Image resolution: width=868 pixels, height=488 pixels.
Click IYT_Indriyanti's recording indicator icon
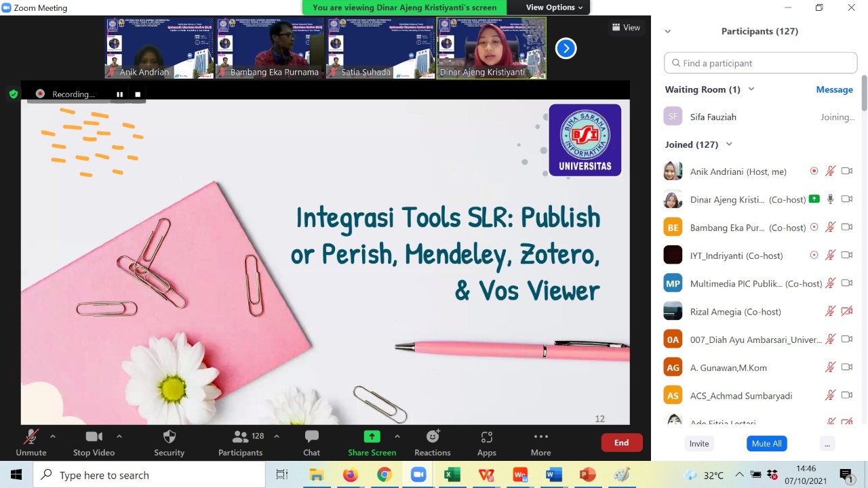(814, 256)
